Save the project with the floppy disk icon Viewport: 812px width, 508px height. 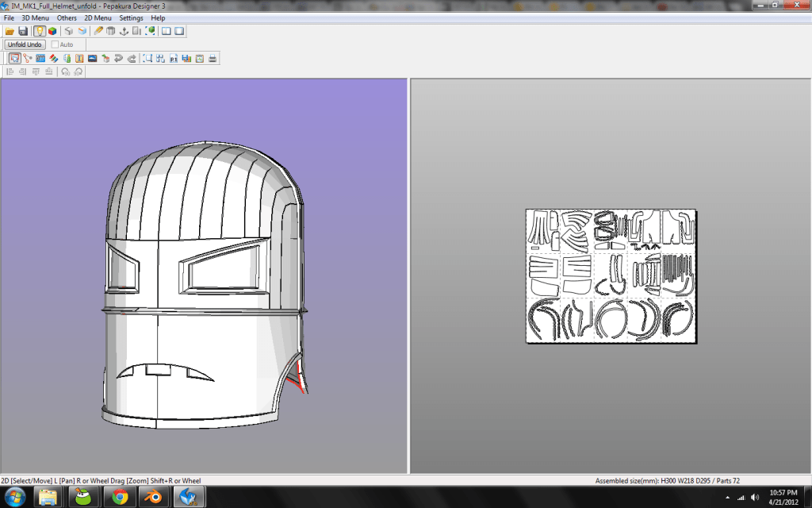[x=23, y=31]
